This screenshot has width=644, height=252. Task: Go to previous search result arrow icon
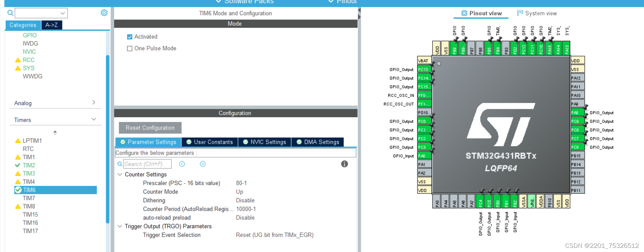pos(182,164)
